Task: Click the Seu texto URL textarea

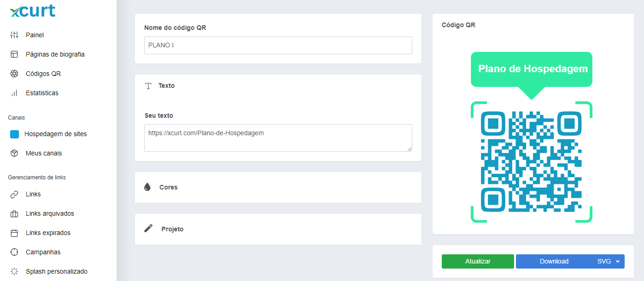Action: pos(278,138)
